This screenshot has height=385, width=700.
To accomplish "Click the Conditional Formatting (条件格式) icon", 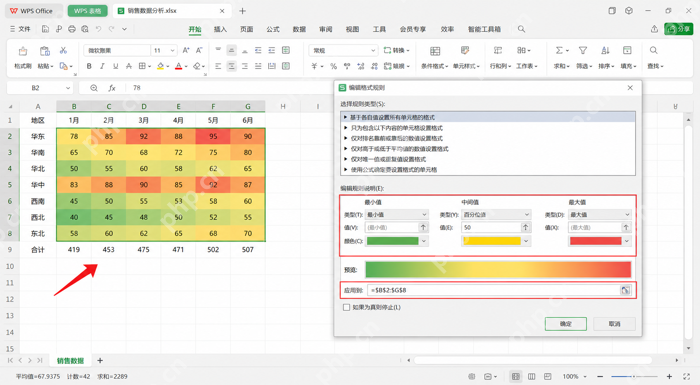I will pos(435,51).
